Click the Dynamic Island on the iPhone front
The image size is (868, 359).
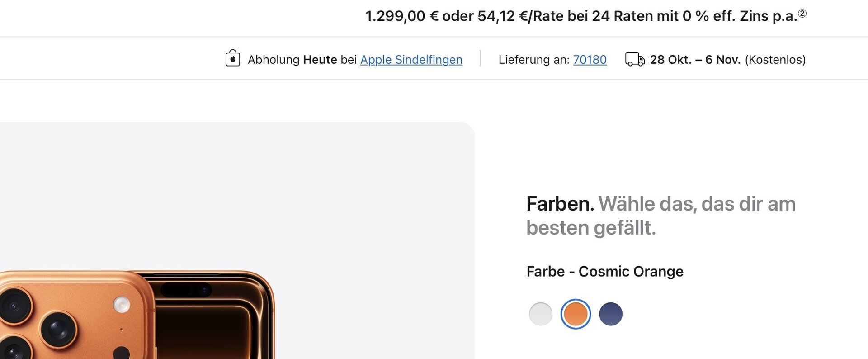point(186,290)
